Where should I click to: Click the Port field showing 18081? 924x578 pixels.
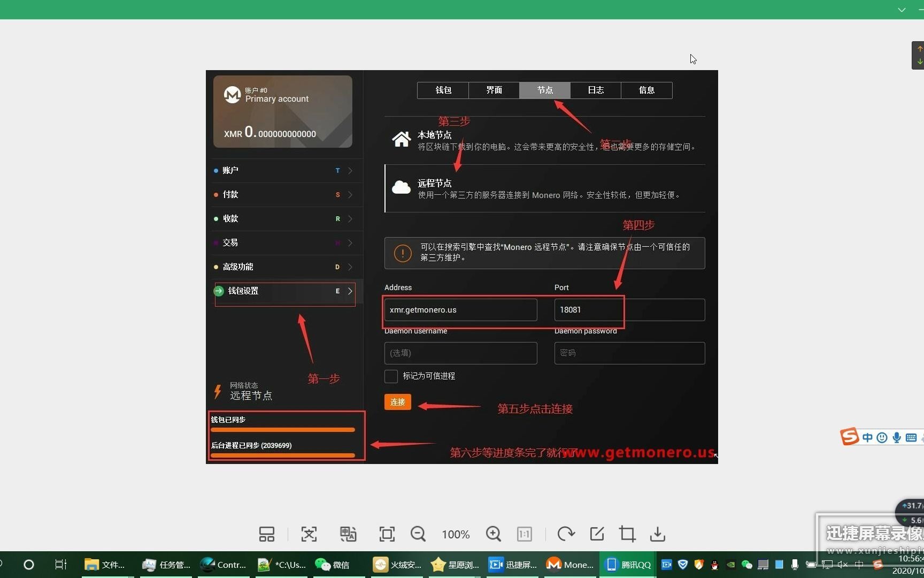coord(629,310)
